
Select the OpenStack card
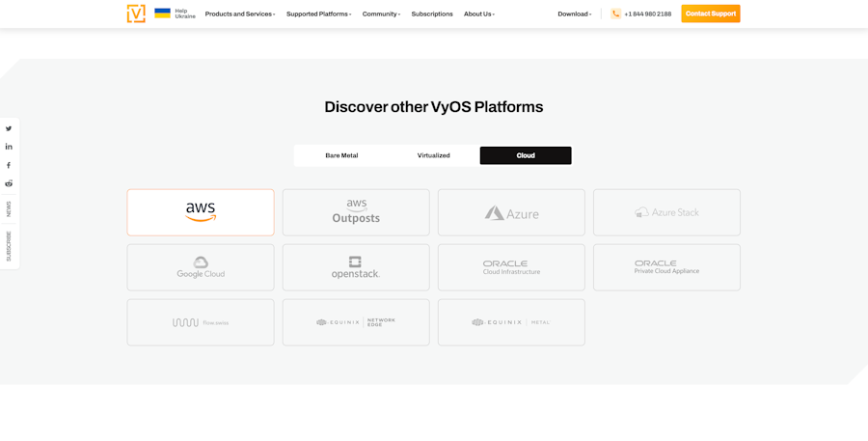(x=356, y=267)
